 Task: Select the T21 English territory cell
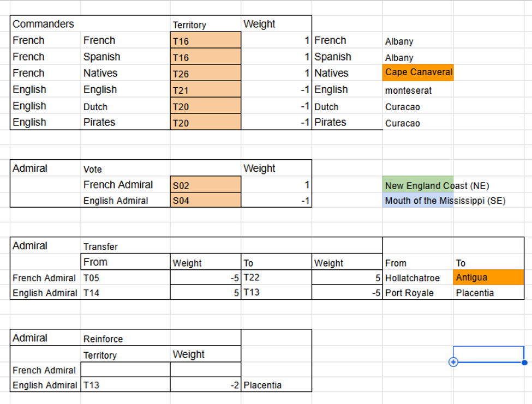click(206, 89)
